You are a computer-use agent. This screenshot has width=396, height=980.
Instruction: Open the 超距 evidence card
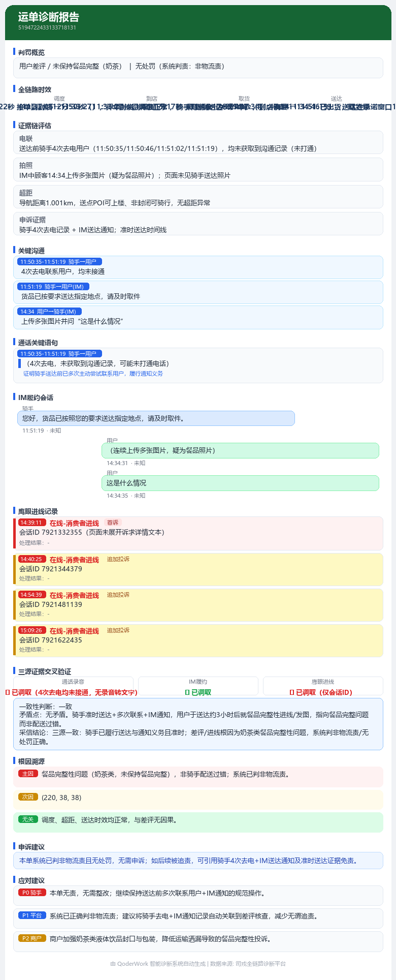pos(198,197)
